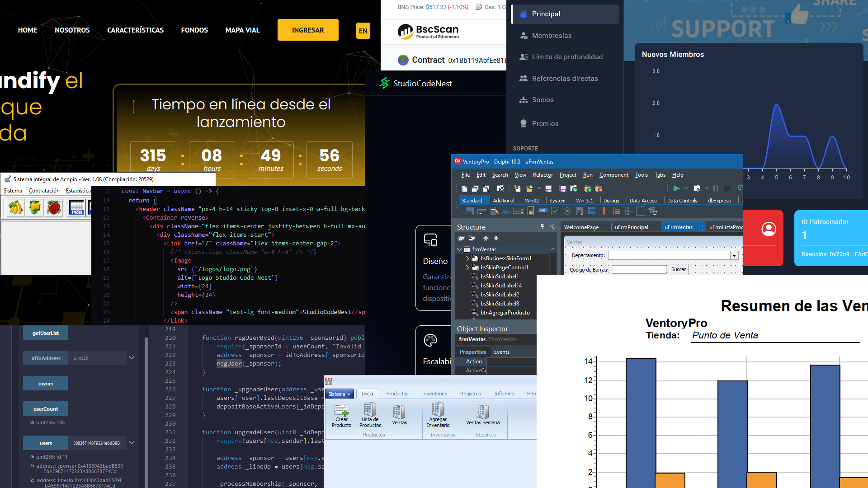Select the TLabel 'Abc' component icon

506,211
